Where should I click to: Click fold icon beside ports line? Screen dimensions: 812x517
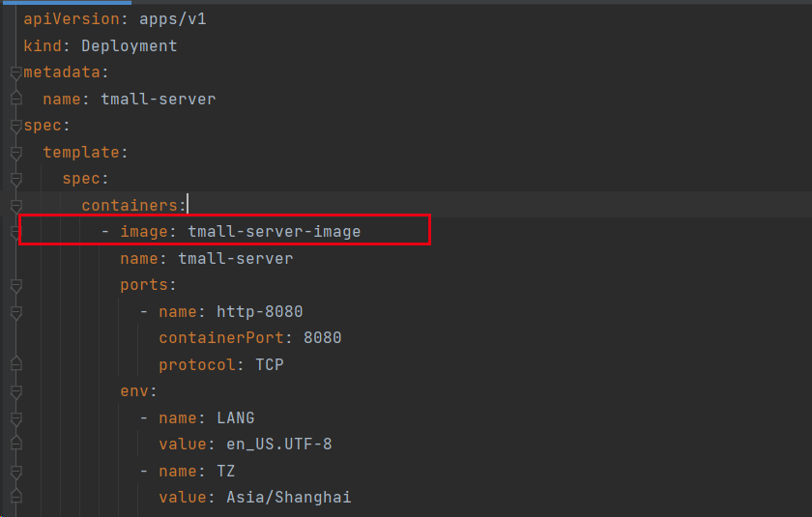(15, 285)
